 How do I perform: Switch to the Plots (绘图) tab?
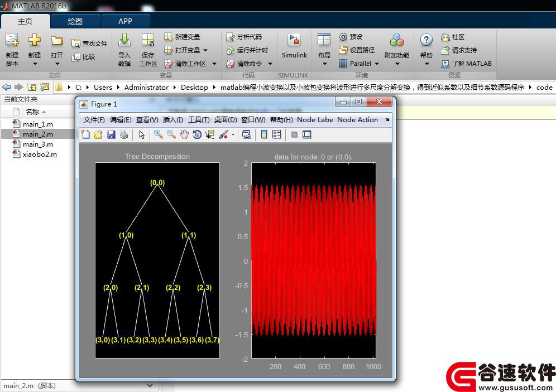click(x=75, y=21)
